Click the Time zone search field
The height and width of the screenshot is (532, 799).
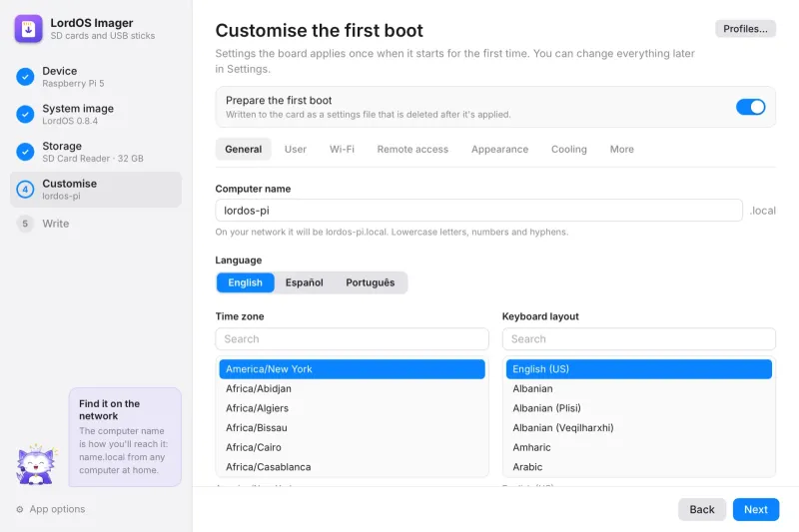(353, 339)
